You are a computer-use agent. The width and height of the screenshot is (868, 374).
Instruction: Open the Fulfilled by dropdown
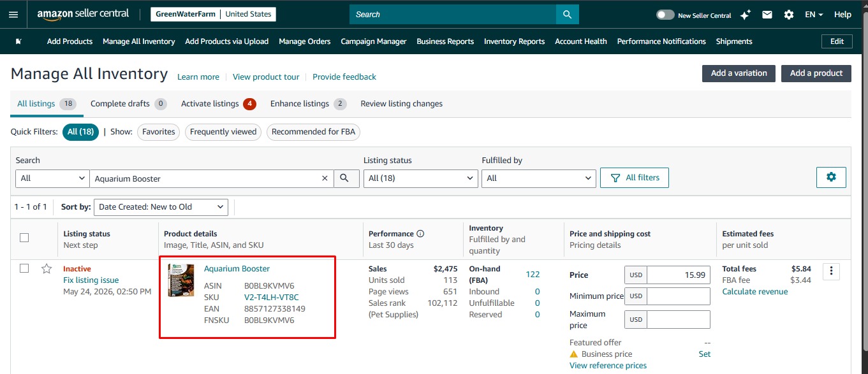click(539, 178)
